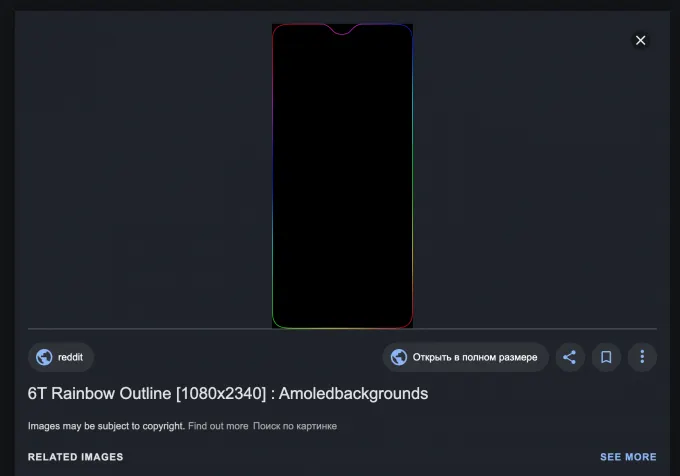The height and width of the screenshot is (476, 680).
Task: Select Поиск по картинке link
Action: coord(295,426)
